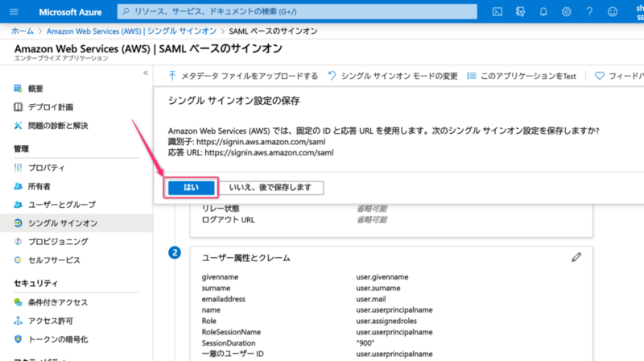Open the feedback smiley icon
Image resolution: width=644 pixels, height=361 pixels.
tap(613, 11)
